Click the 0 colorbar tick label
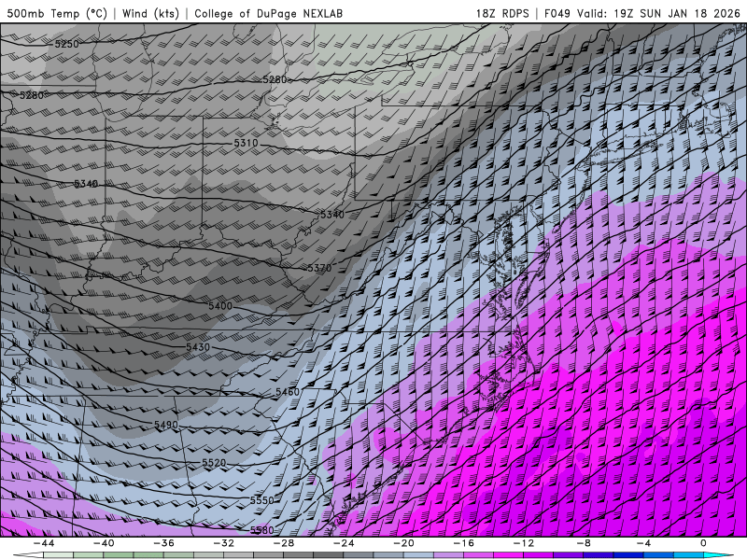The width and height of the screenshot is (747, 560). point(704,543)
